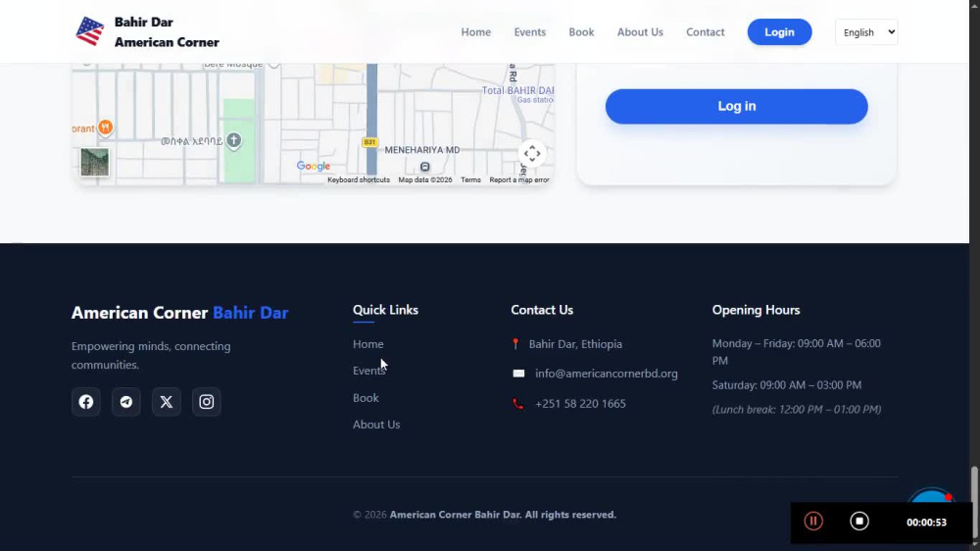Click the map camera controls icon
Viewport: 980px width, 551px height.
pos(532,154)
